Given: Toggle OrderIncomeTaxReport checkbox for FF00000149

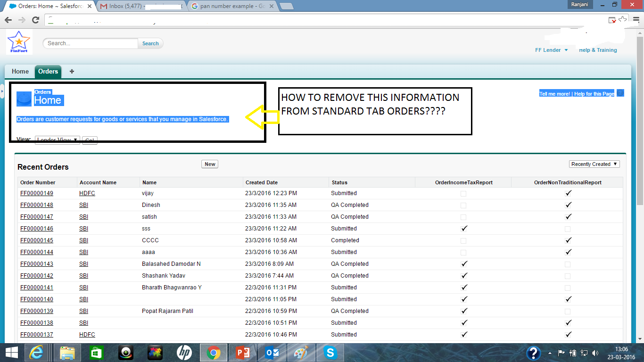Looking at the screenshot, I should point(463,193).
